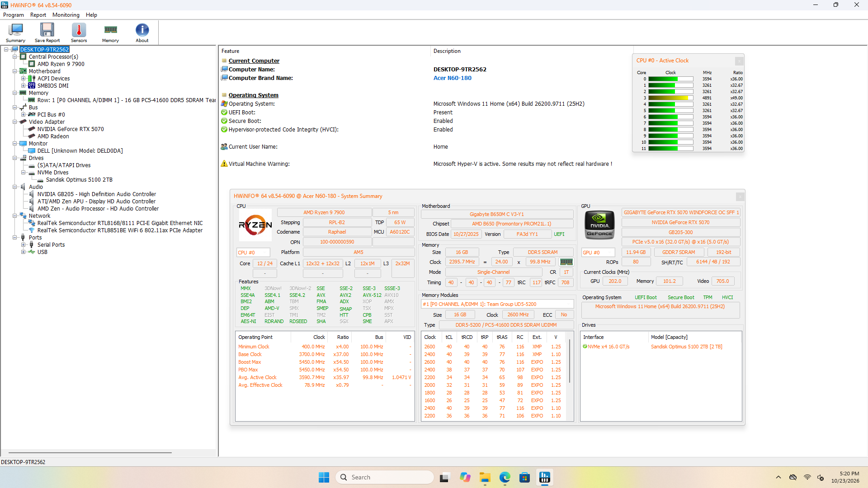The height and width of the screenshot is (488, 868).
Task: Expand the SMBIOS DMI node
Action: pos(24,86)
